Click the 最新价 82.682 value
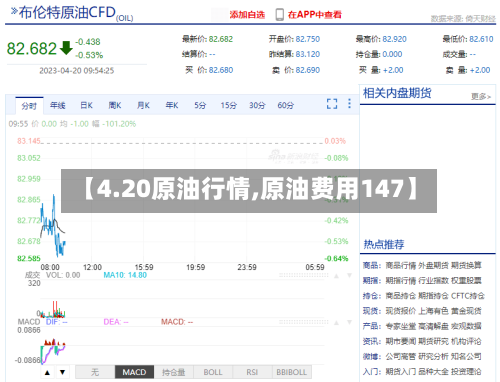Screen dimensions: 500x382 tap(221, 39)
